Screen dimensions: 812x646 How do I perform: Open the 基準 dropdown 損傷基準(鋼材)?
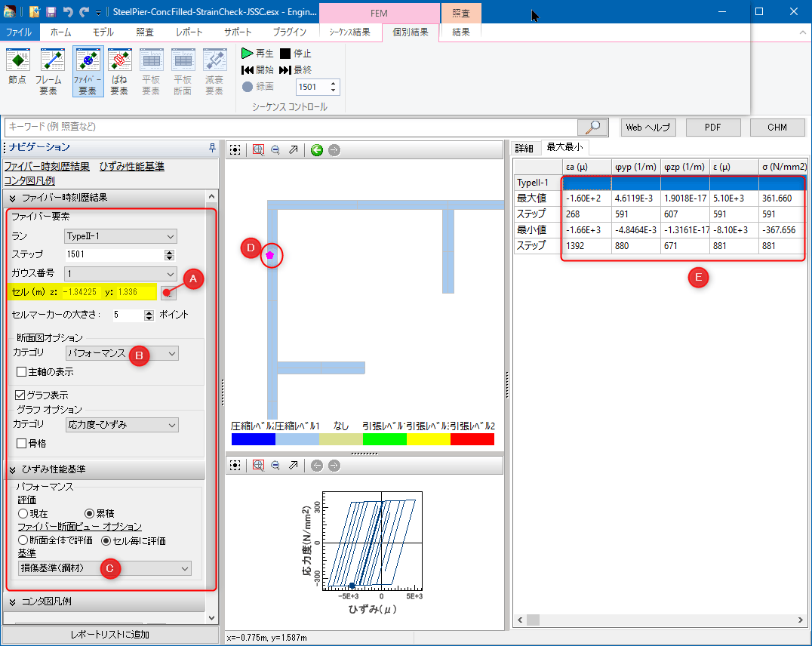[105, 568]
